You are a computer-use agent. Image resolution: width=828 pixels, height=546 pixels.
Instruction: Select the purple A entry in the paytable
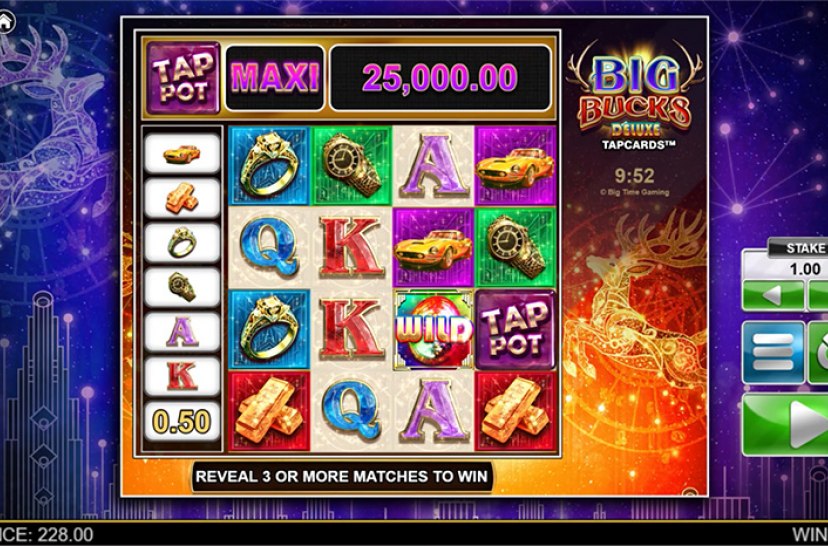[182, 332]
